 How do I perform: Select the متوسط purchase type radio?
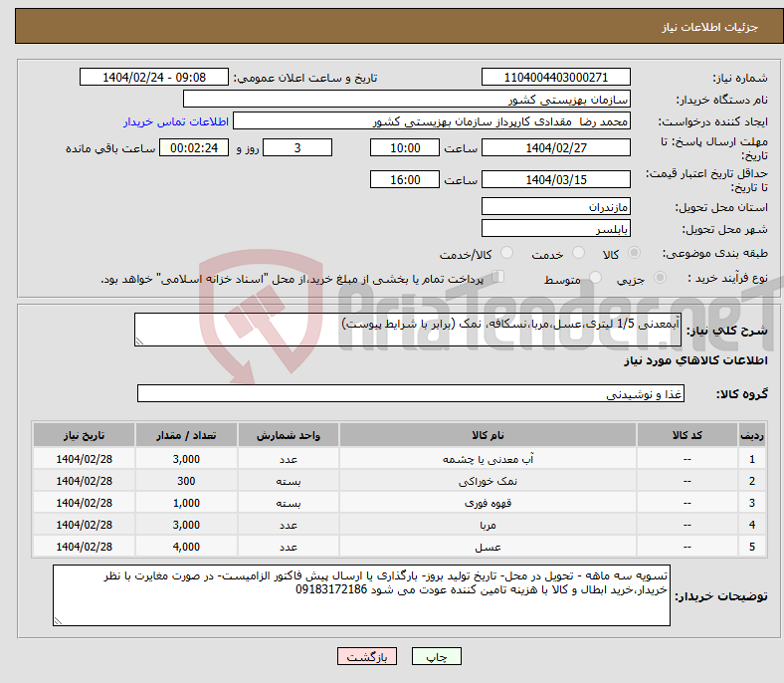(595, 277)
